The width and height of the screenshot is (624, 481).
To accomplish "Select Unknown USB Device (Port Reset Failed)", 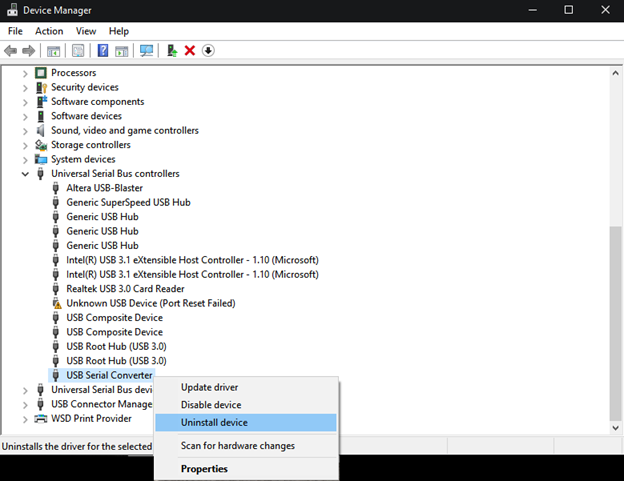I will [x=150, y=303].
